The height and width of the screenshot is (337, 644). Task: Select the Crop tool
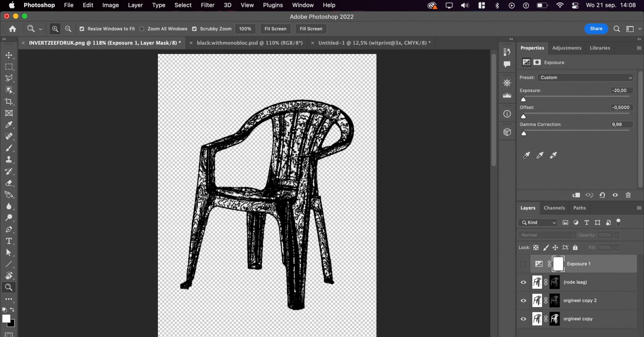point(9,102)
